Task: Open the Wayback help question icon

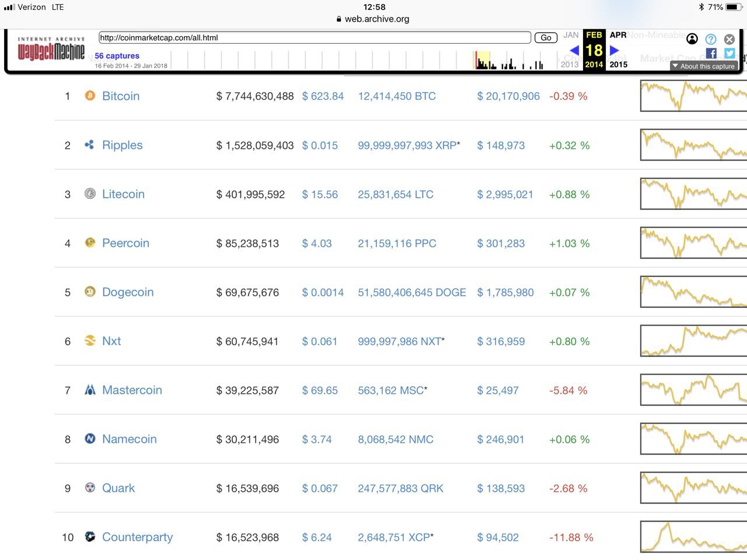Action: 711,39
